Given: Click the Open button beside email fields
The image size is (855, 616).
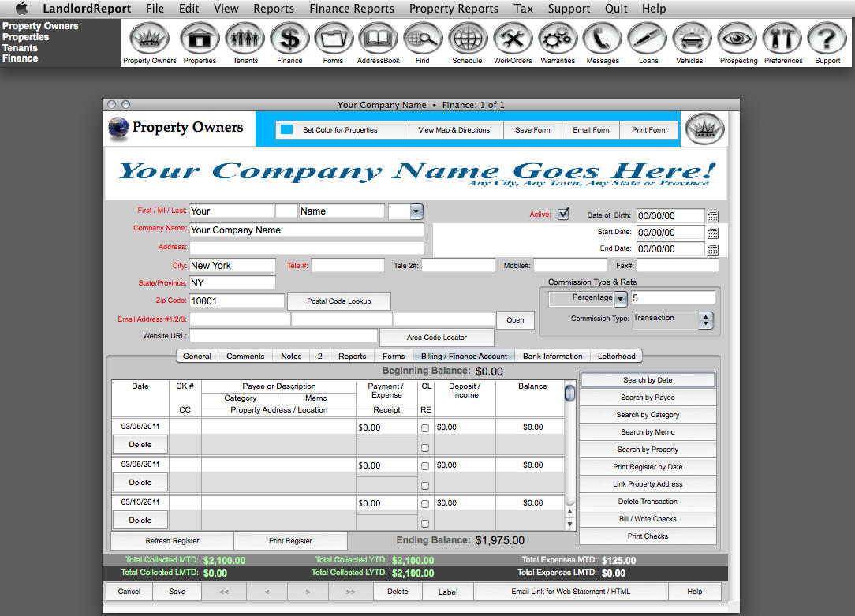Looking at the screenshot, I should [515, 320].
